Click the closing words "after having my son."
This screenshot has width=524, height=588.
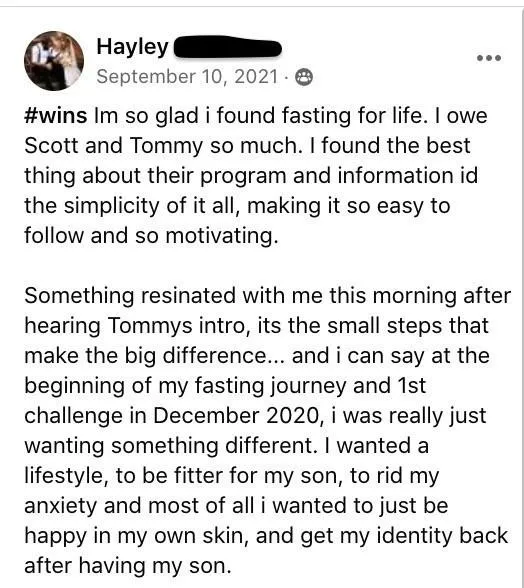coord(128,566)
